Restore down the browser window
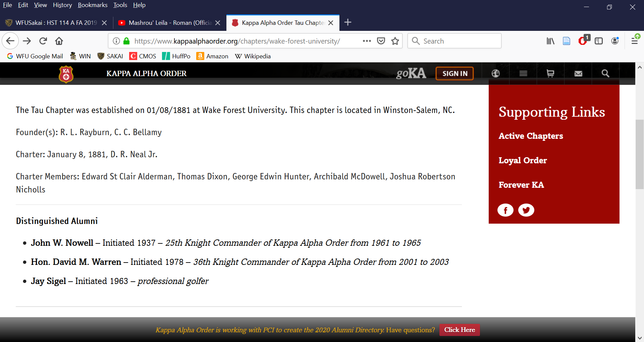Viewport: 644px width, 342px height. [609, 7]
